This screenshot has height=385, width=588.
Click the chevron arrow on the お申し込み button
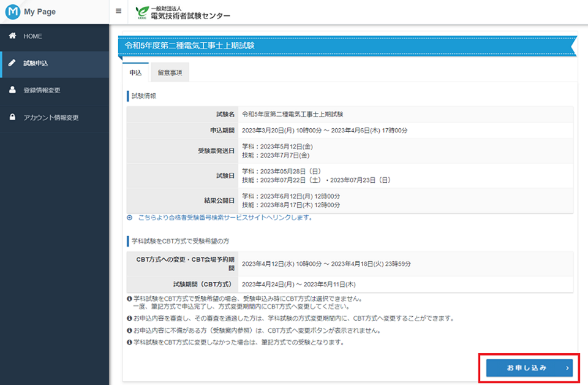(567, 368)
